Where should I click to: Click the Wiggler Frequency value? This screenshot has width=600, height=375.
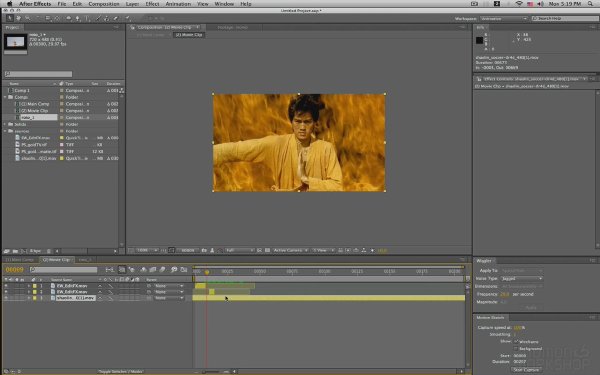click(504, 294)
